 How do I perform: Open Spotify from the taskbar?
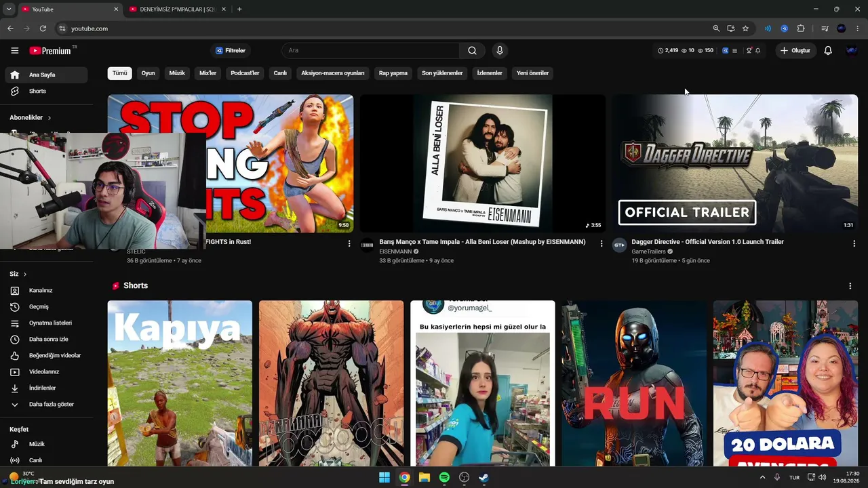point(444,477)
